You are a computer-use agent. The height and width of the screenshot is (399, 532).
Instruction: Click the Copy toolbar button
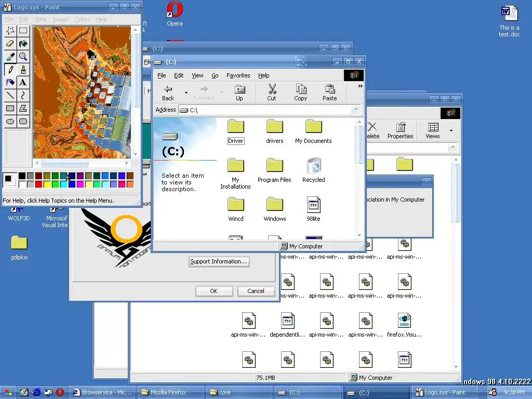click(x=301, y=92)
